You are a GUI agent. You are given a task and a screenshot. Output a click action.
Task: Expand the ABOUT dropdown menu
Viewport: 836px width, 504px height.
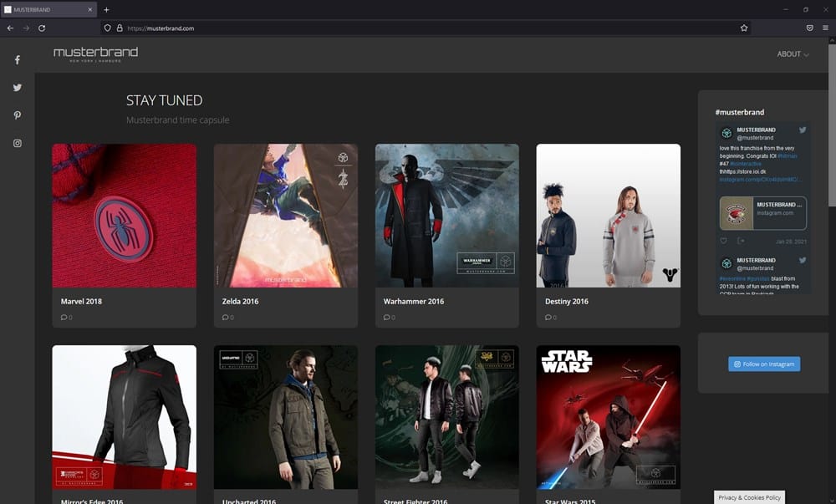(793, 53)
